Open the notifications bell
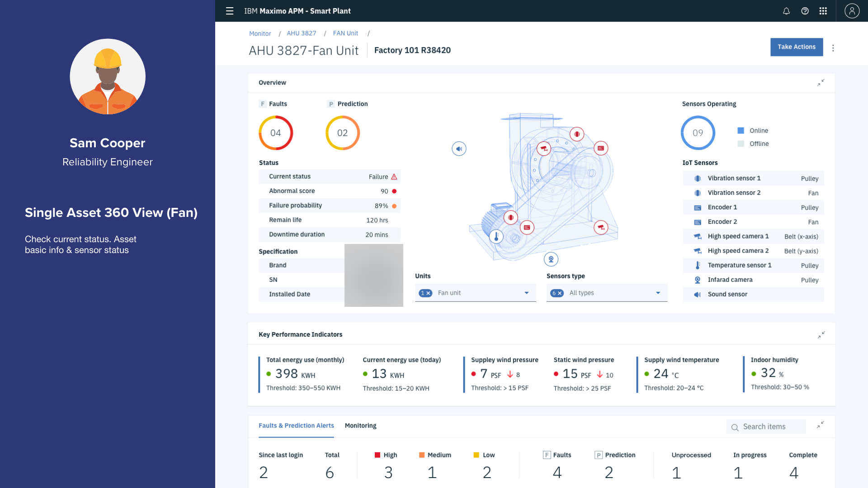Screen dimensions: 868x488 pos(786,11)
